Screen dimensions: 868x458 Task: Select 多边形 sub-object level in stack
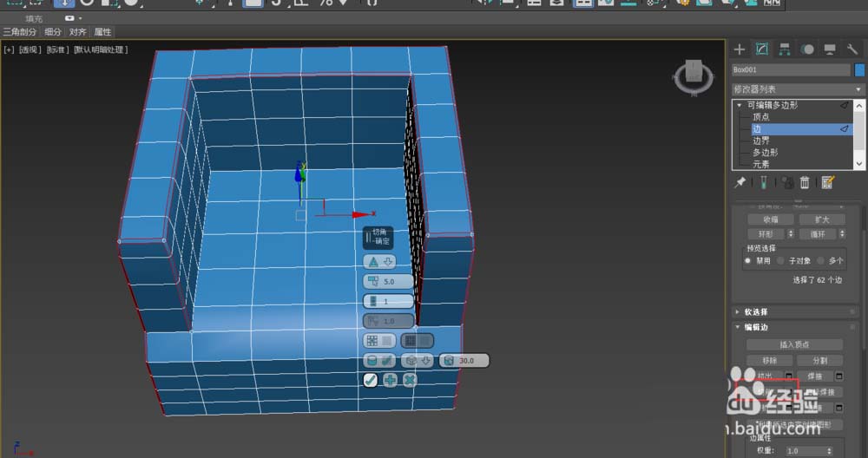[x=765, y=152]
